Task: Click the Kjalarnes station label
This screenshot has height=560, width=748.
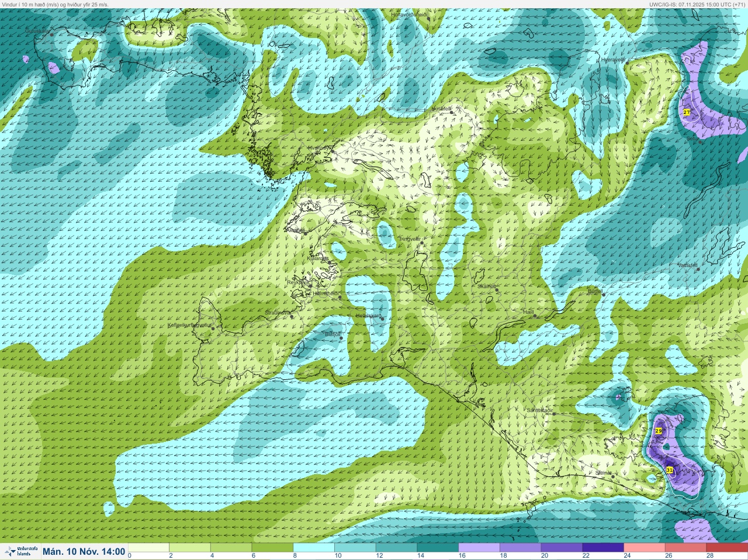Action: point(318,258)
